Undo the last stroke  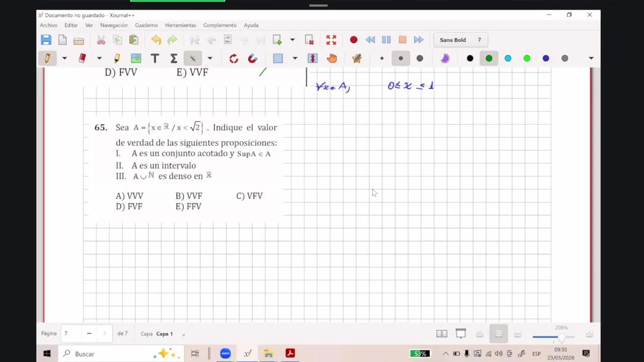[156, 40]
